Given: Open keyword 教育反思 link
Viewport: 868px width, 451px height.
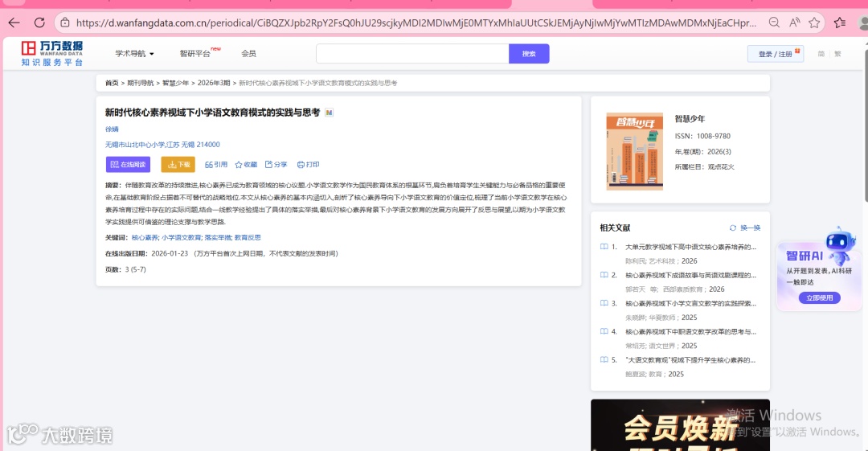Looking at the screenshot, I should (x=248, y=238).
